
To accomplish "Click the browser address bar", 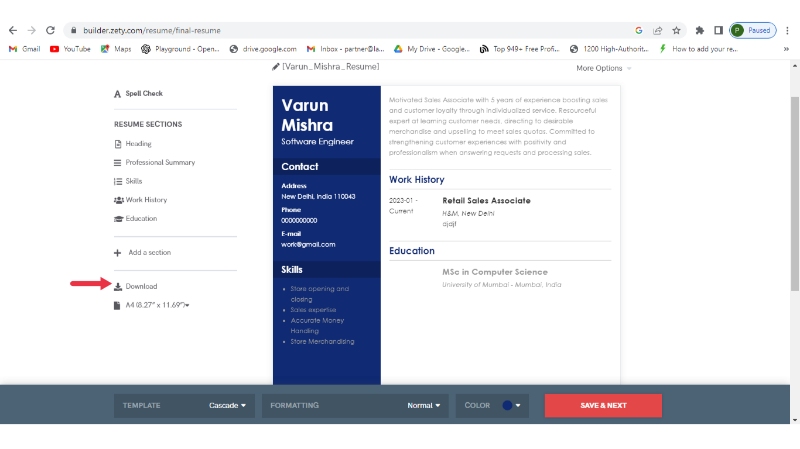I will click(x=350, y=30).
